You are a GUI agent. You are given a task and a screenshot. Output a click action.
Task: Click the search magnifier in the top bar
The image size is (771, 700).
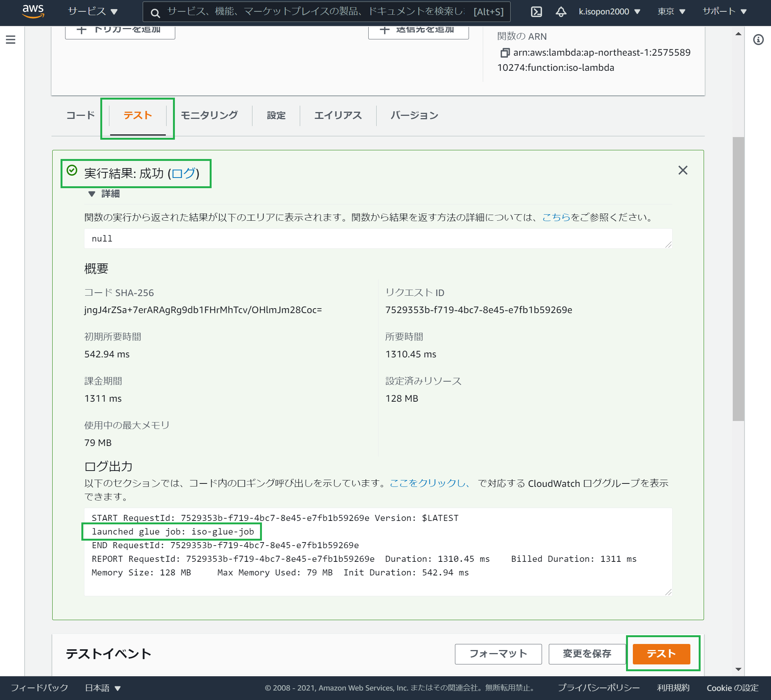click(x=155, y=12)
